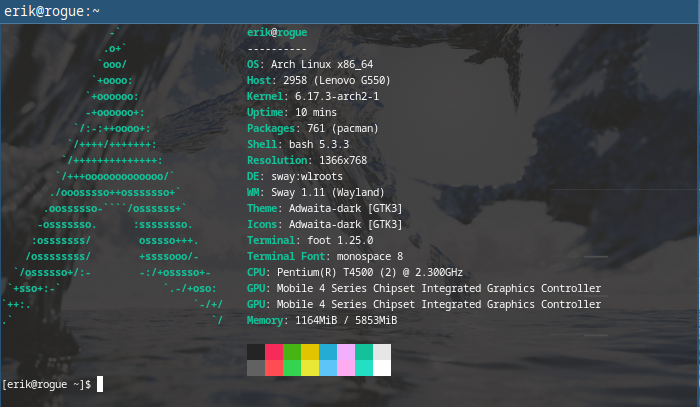Click the window title erik@rogue:~
Screen dimensions: 700x407
[x=51, y=11]
